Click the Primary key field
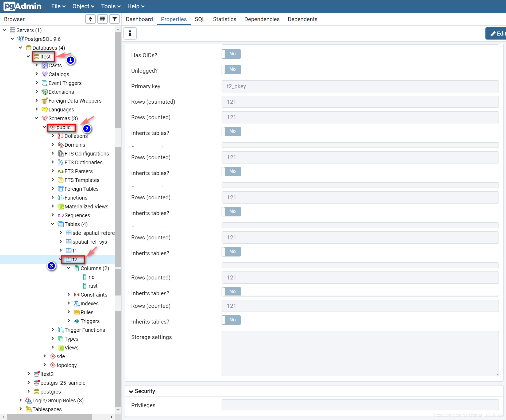Screen dimensions: 506x420 click(360, 86)
